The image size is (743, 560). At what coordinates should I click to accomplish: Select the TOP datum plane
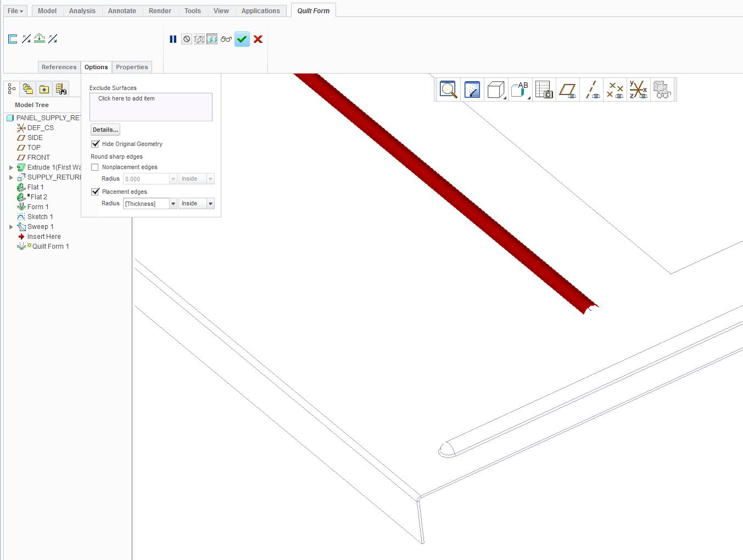pyautogui.click(x=29, y=148)
